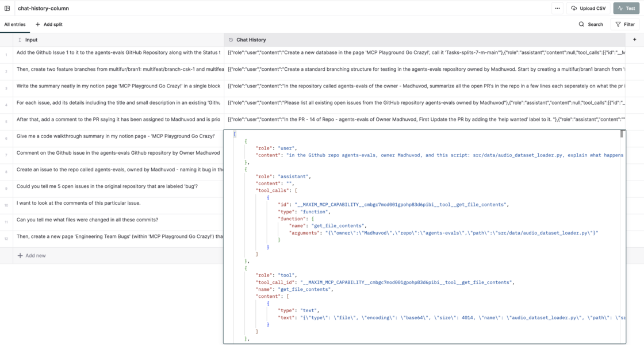
Task: Click row number 6 in the table
Action: (x=6, y=139)
